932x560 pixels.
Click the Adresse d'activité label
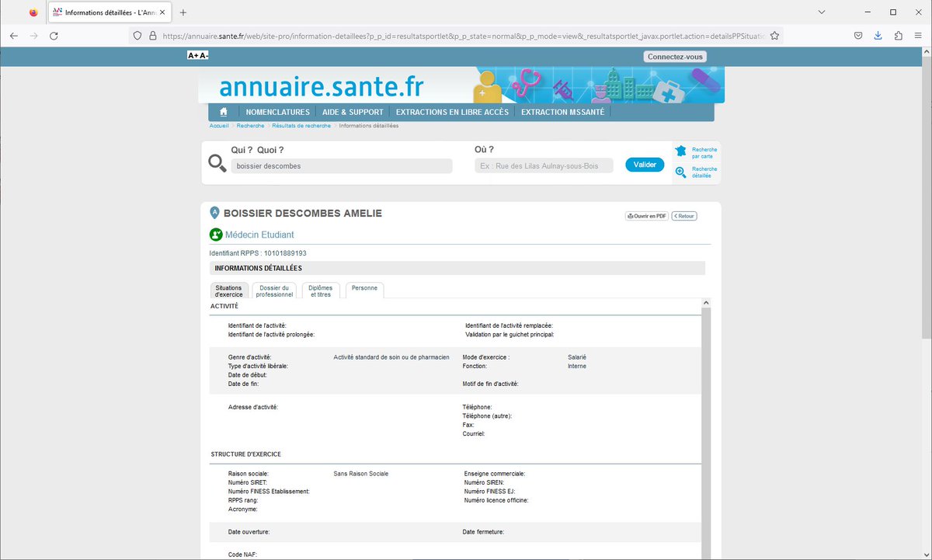coord(253,407)
